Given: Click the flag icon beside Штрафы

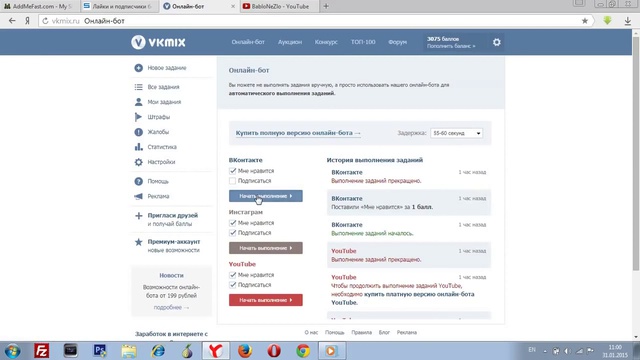Looking at the screenshot, I should tap(138, 117).
